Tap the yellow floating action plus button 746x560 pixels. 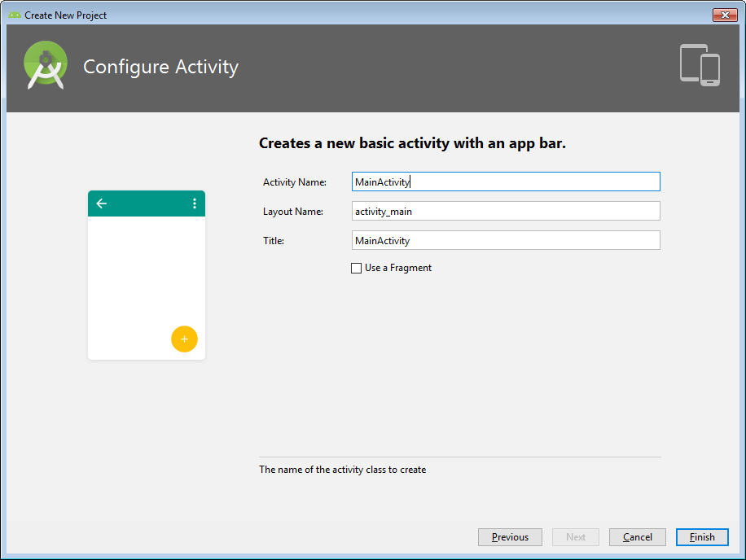pos(184,339)
